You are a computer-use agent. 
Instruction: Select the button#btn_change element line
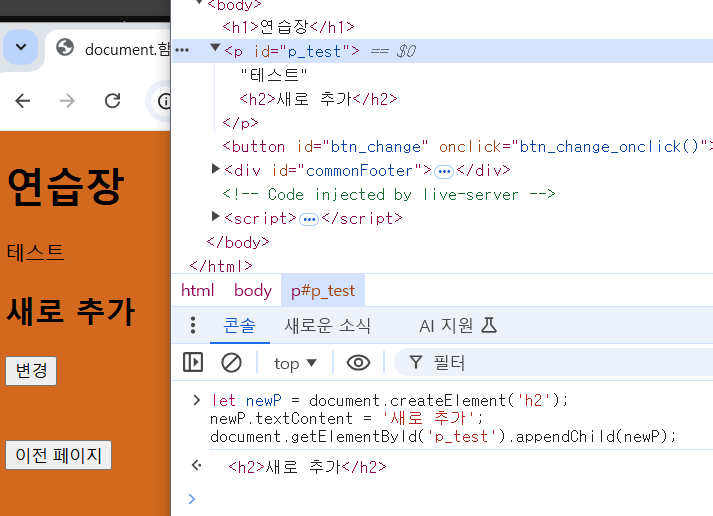point(467,147)
